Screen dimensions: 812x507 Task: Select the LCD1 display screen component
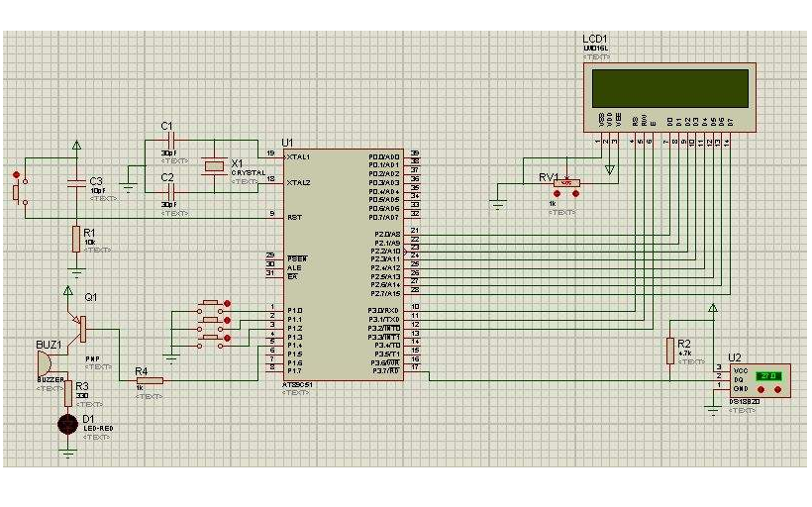point(669,97)
